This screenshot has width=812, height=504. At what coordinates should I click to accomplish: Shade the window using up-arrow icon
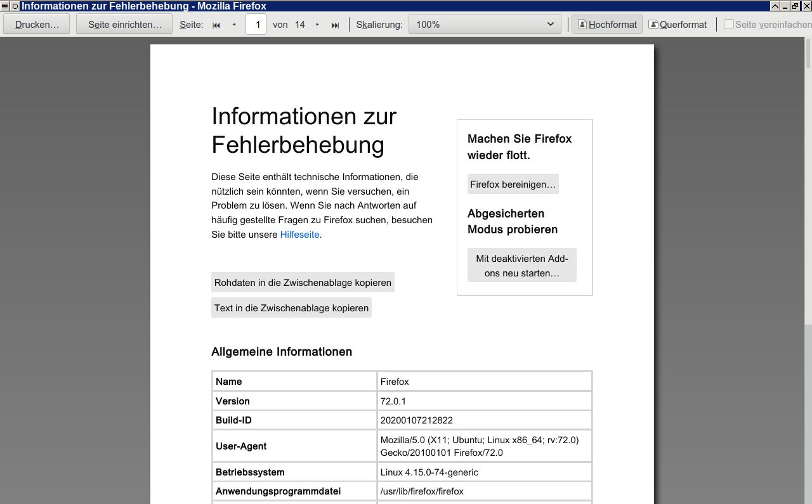point(775,6)
